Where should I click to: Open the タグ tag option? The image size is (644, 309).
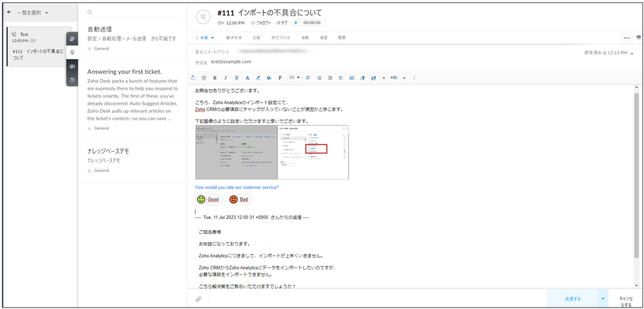[x=282, y=23]
